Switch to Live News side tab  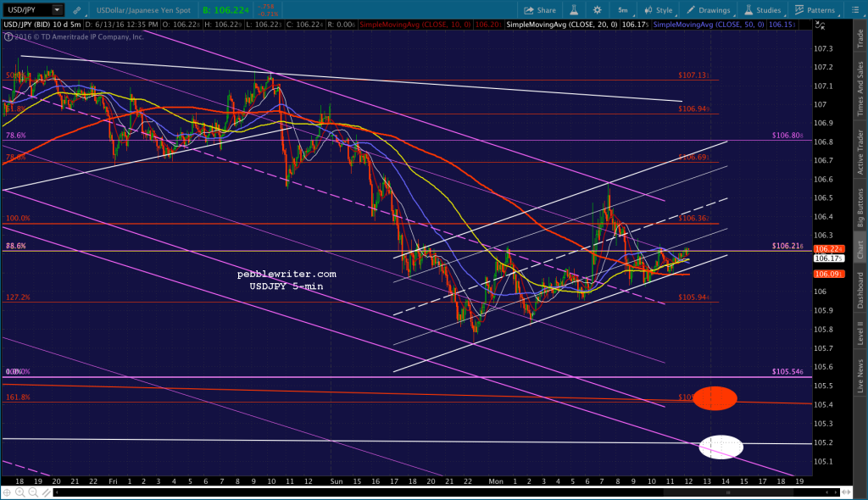(860, 376)
